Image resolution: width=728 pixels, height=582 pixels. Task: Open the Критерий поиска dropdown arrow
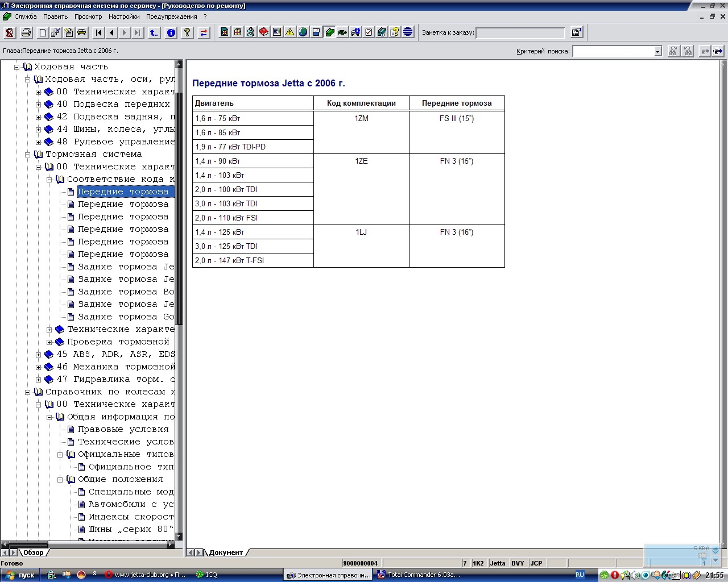tap(657, 51)
